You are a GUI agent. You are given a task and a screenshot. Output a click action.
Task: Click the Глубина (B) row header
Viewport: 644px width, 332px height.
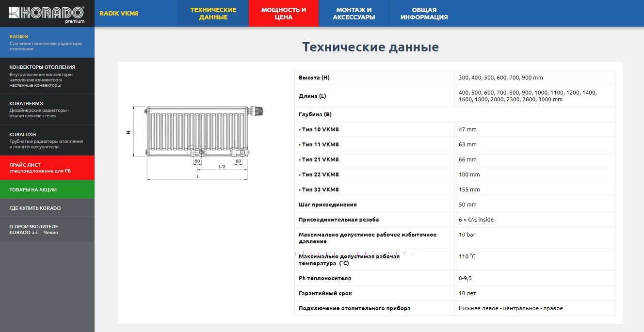click(x=315, y=114)
